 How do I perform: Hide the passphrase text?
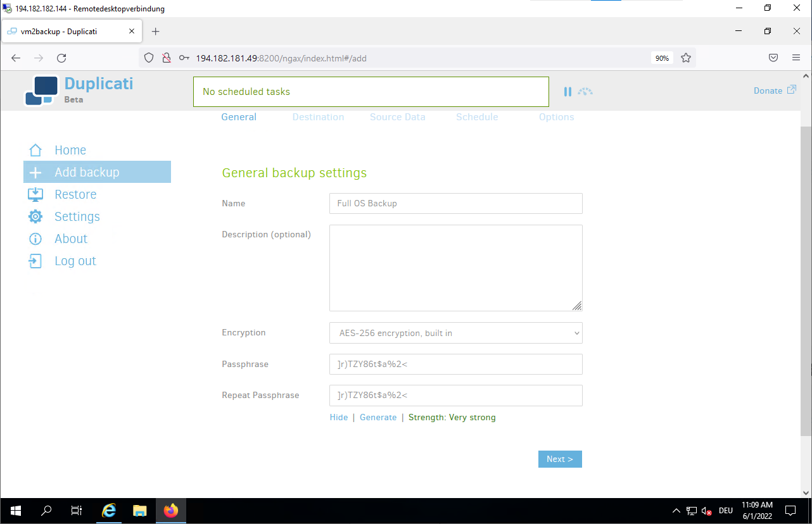tap(338, 418)
